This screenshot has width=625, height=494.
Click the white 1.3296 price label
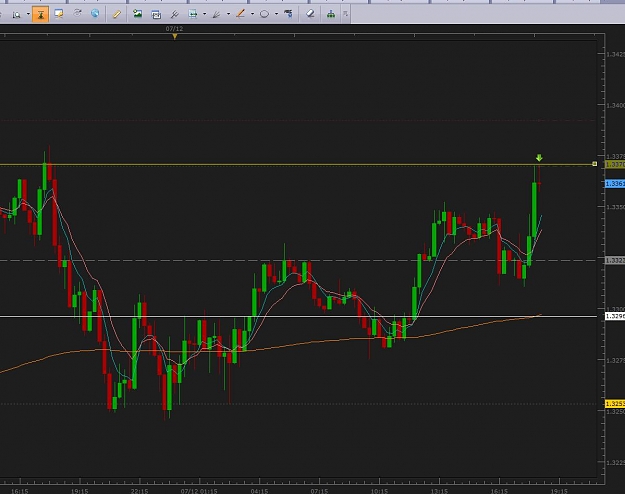[615, 317]
